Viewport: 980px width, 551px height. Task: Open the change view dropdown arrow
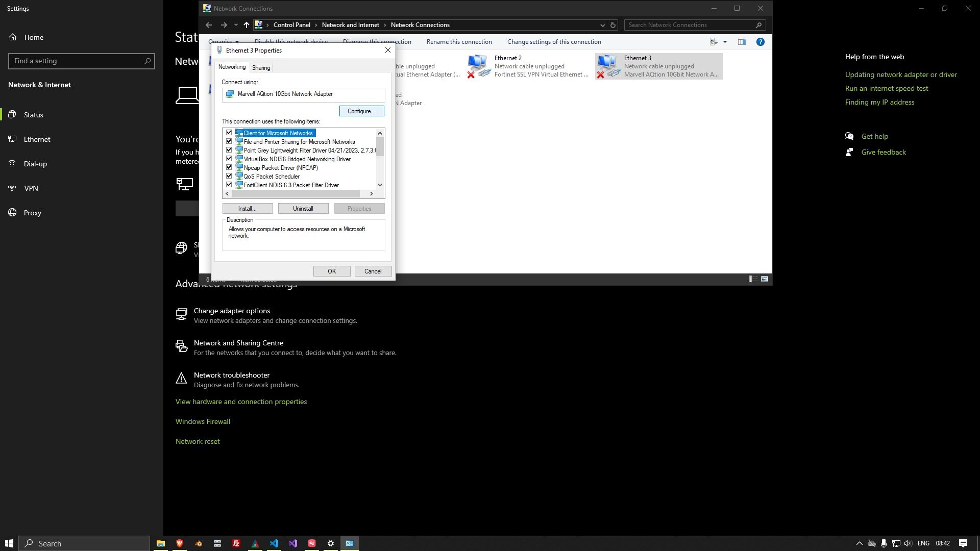725,42
